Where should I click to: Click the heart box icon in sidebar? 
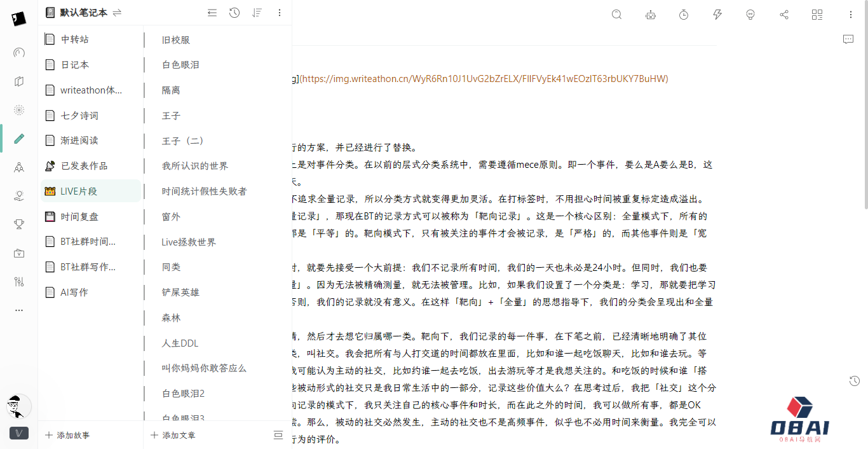click(19, 253)
